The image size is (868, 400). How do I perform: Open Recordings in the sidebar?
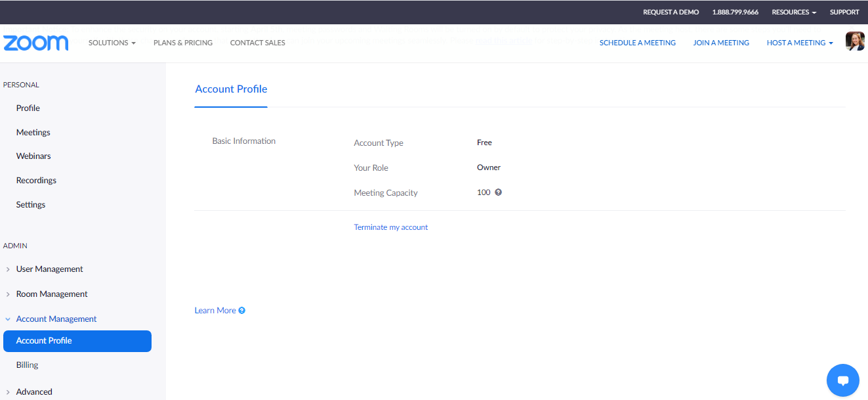(36, 181)
